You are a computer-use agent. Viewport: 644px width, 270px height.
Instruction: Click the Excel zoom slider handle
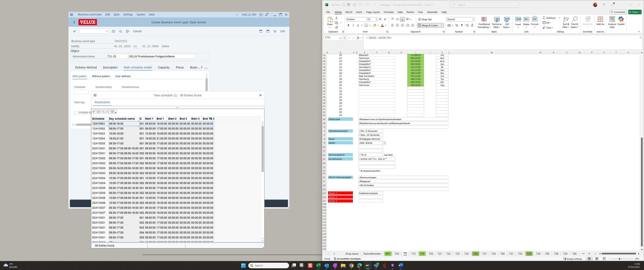tap(619, 259)
